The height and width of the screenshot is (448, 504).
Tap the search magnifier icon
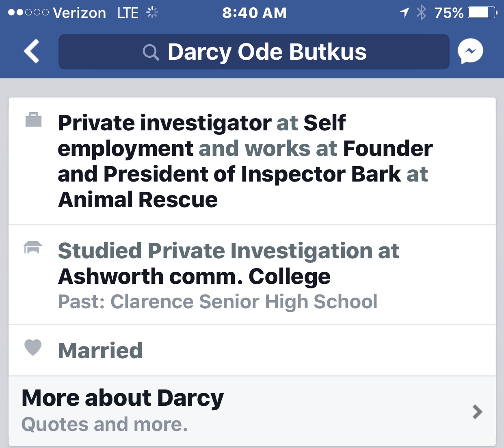click(151, 52)
